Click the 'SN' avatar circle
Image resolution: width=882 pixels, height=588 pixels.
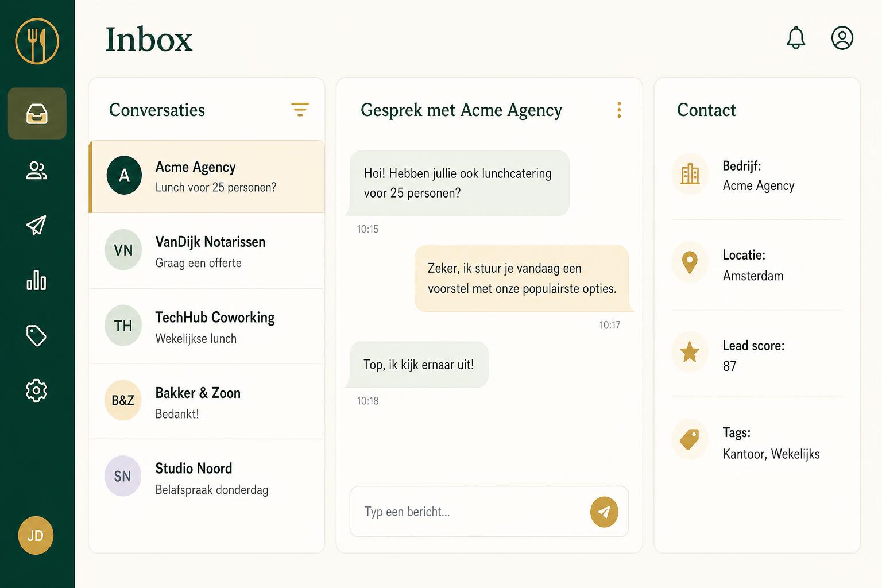pyautogui.click(x=123, y=476)
